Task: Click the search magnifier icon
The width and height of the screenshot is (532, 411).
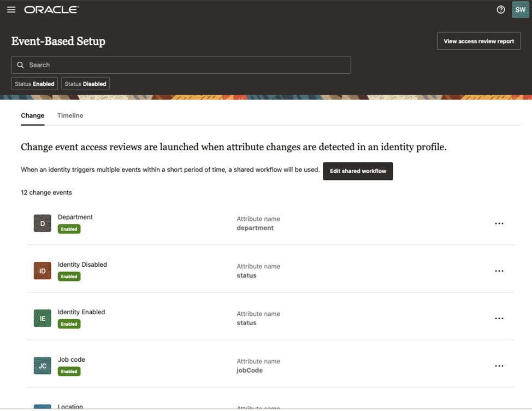Action: click(20, 65)
